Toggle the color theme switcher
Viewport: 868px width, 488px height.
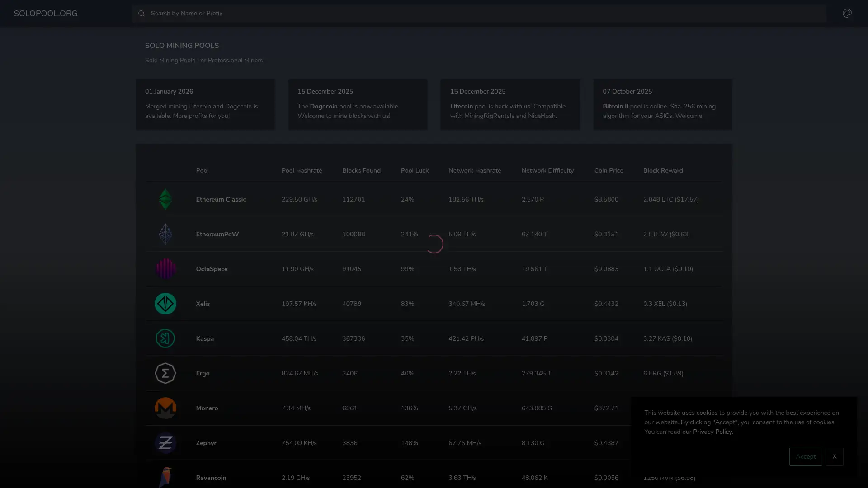(847, 13)
